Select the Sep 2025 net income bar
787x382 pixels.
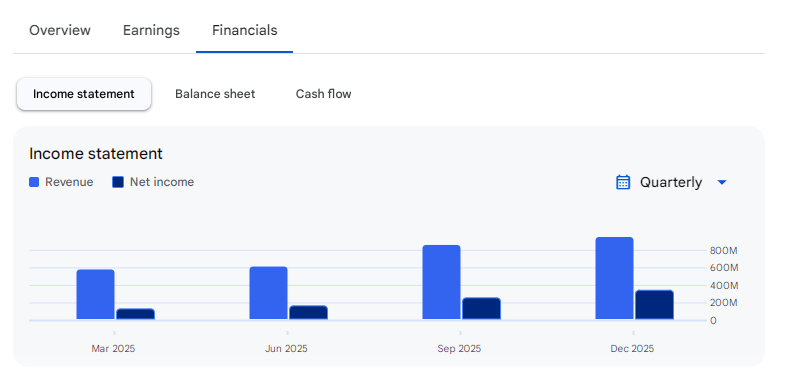coord(481,308)
